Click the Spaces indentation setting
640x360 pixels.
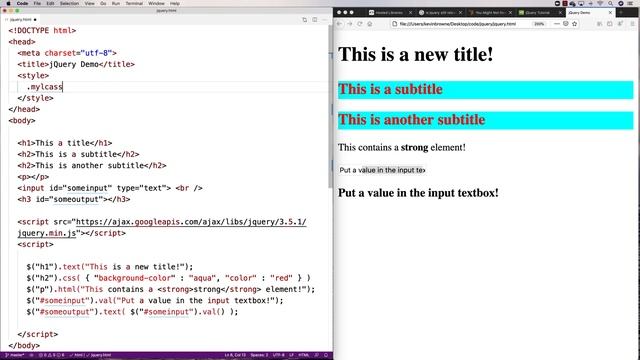(259, 356)
